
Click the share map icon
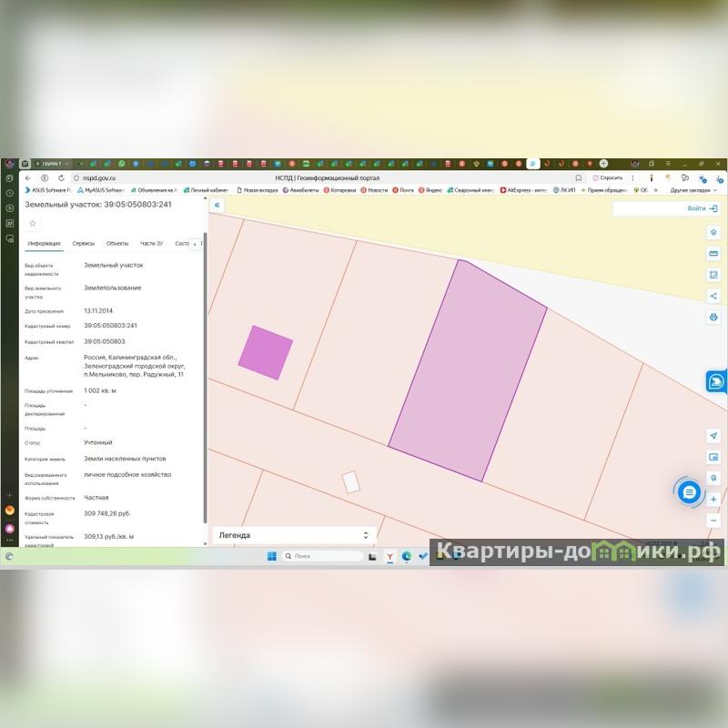(713, 296)
